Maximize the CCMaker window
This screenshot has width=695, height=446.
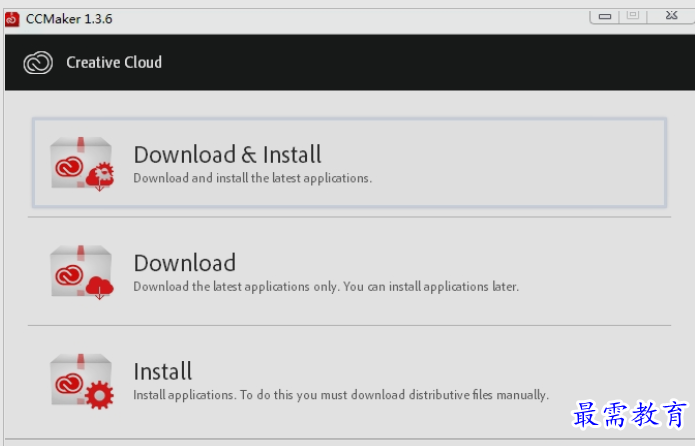pyautogui.click(x=633, y=16)
